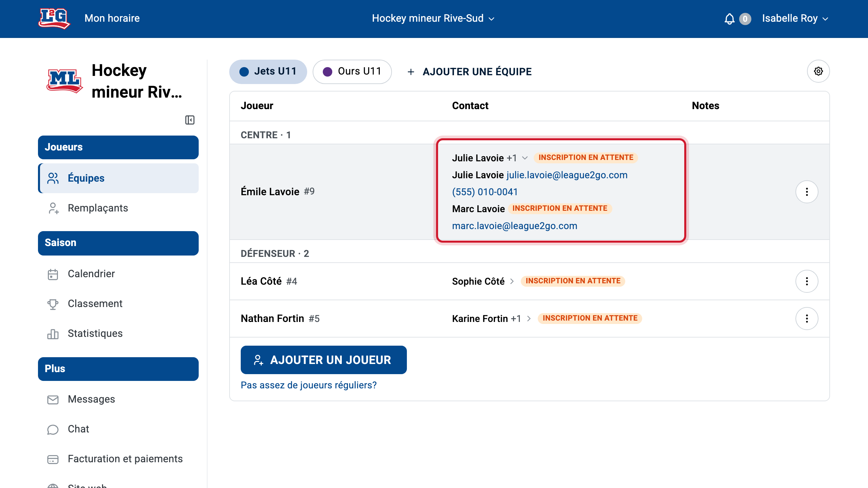Click the Remplaçants person-plus icon
The height and width of the screenshot is (488, 868).
pyautogui.click(x=53, y=208)
